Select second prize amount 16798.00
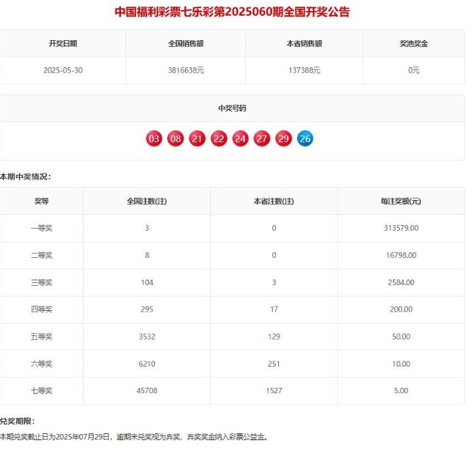The width and height of the screenshot is (476, 449). pyautogui.click(x=401, y=255)
